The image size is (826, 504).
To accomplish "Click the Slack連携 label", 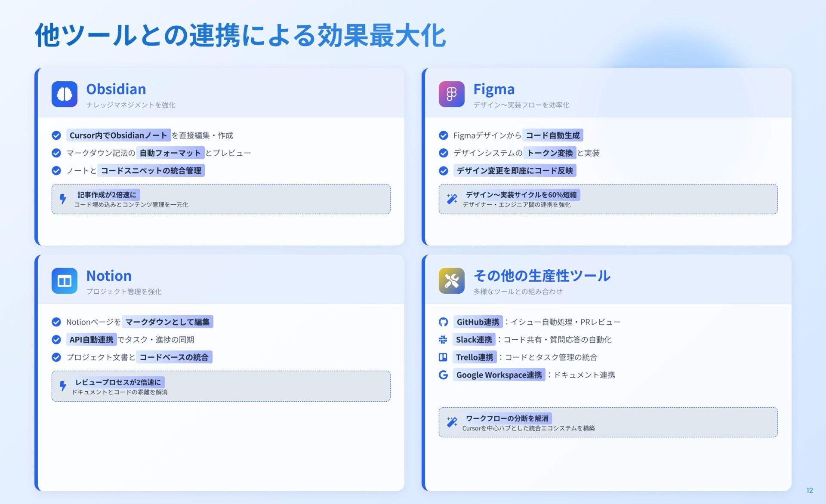I will click(474, 340).
